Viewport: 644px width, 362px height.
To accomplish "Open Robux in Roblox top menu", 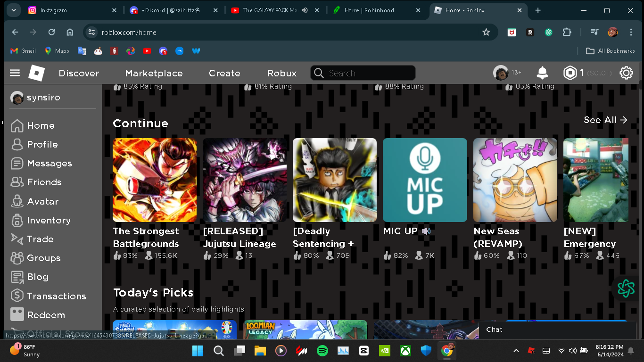I will coord(282,73).
